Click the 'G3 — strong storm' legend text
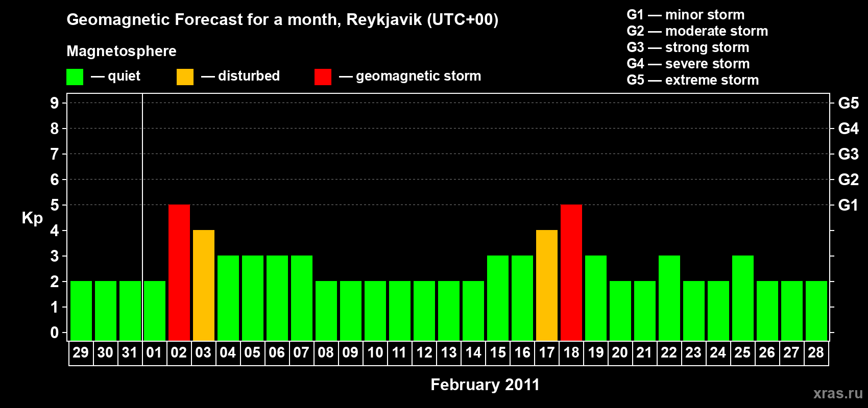The width and height of the screenshot is (868, 408). (688, 47)
